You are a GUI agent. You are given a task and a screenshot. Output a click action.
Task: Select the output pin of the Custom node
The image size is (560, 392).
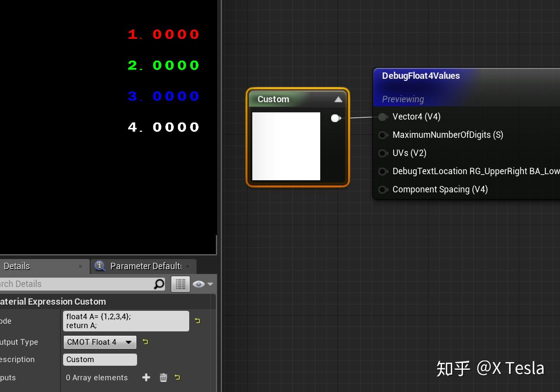tap(336, 118)
